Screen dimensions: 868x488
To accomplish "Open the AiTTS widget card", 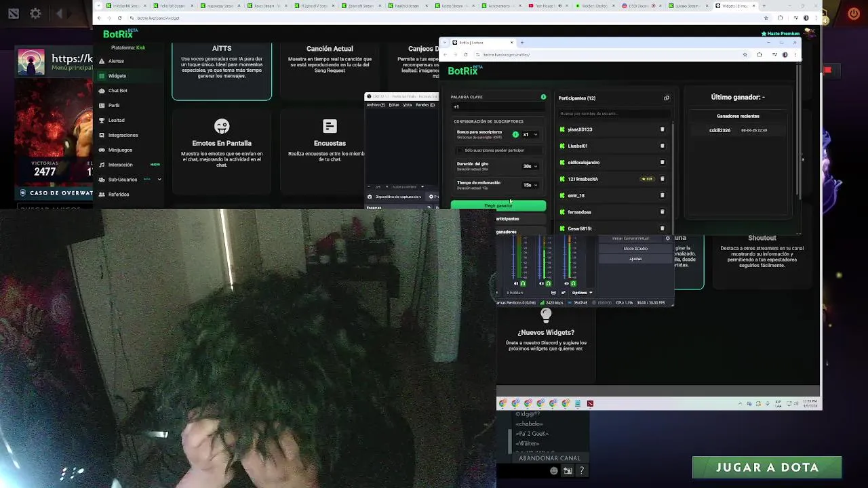I will pos(222,70).
